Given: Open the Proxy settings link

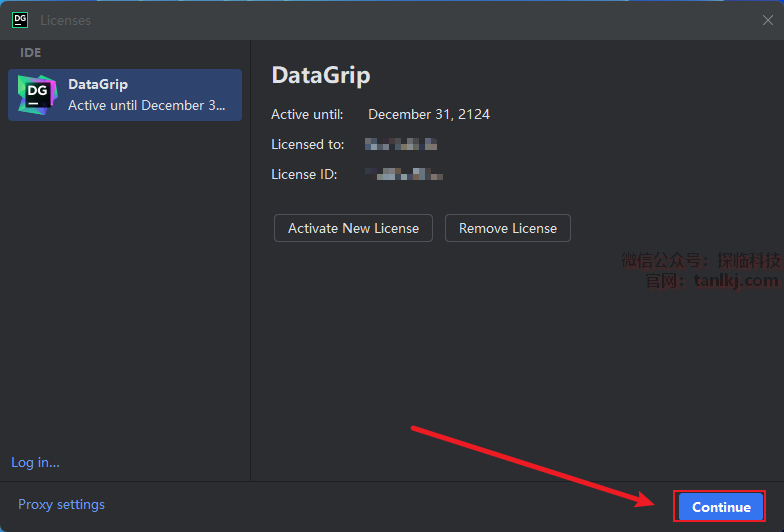Looking at the screenshot, I should tap(62, 504).
